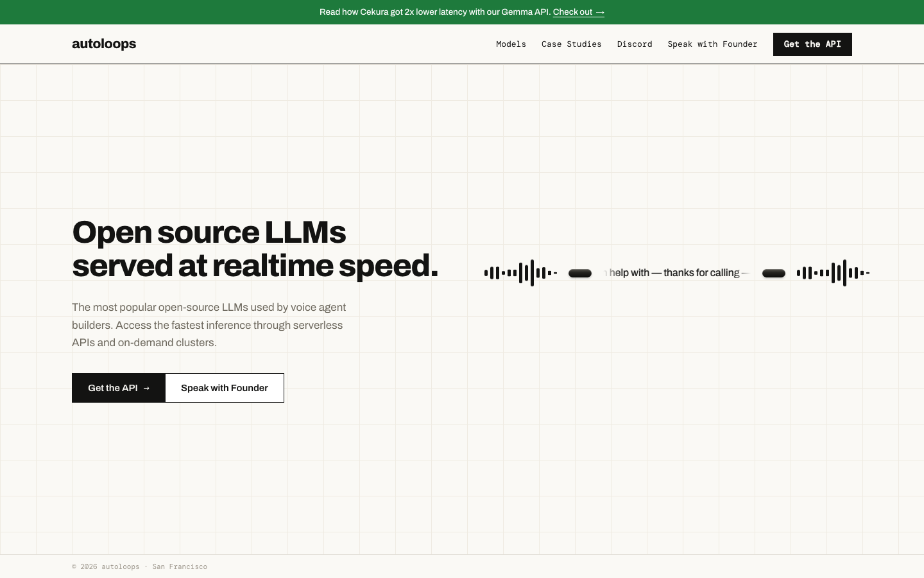924x578 pixels.
Task: Click the dark pill left of the transcript
Action: [580, 274]
